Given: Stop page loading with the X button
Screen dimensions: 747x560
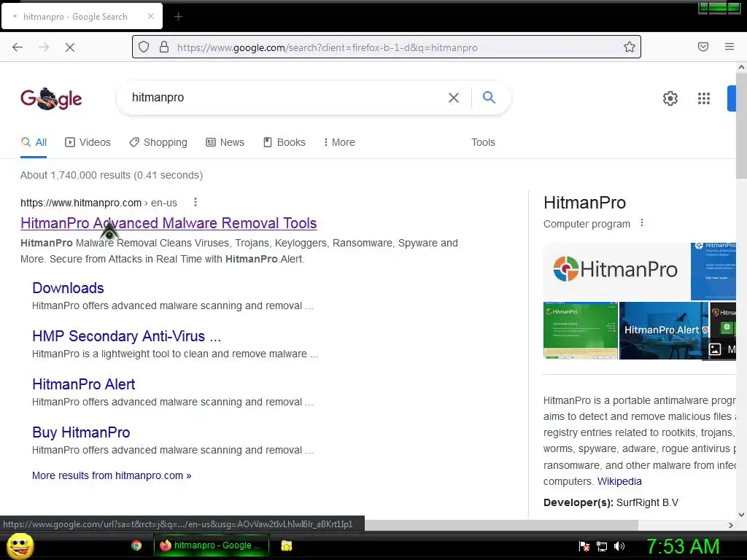Looking at the screenshot, I should pos(70,47).
